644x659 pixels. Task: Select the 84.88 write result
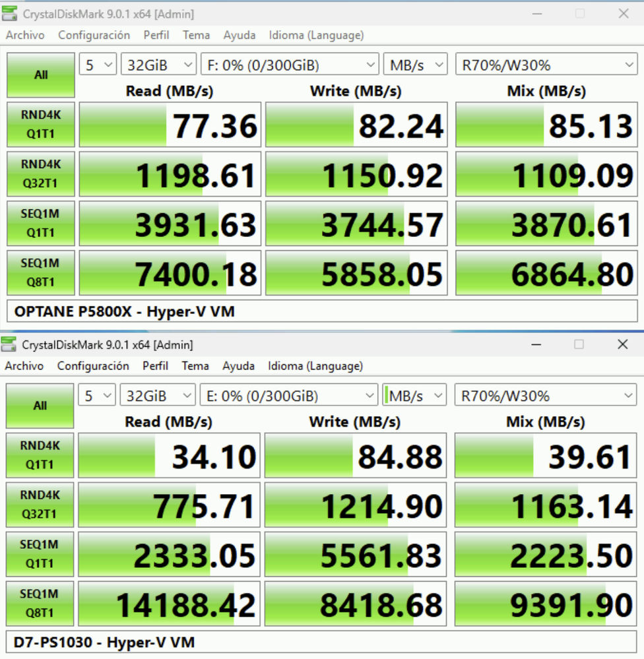356,455
